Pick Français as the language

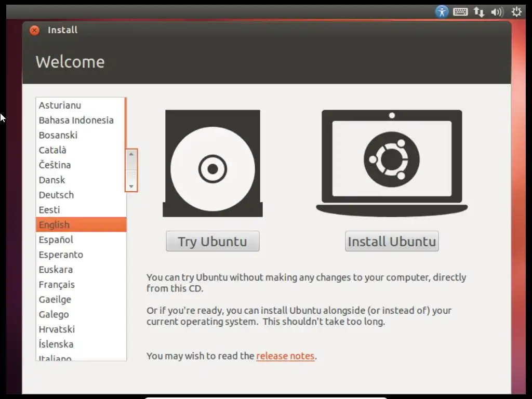(x=81, y=284)
